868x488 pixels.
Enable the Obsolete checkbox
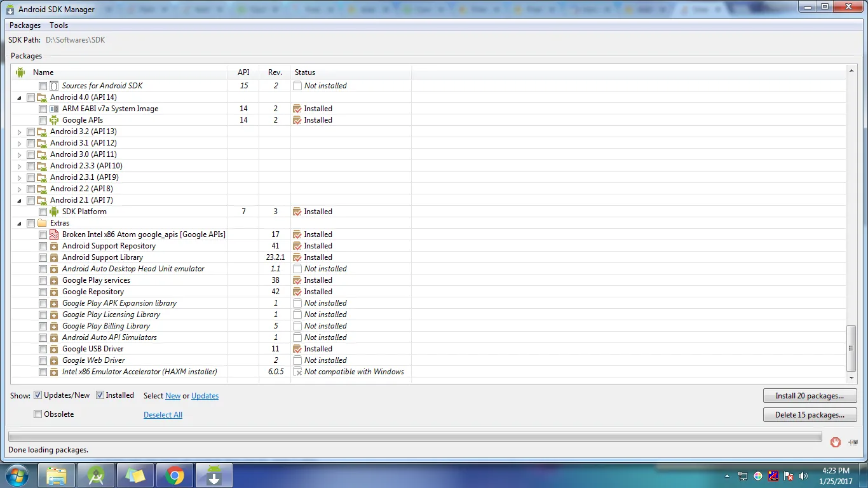pos(37,414)
